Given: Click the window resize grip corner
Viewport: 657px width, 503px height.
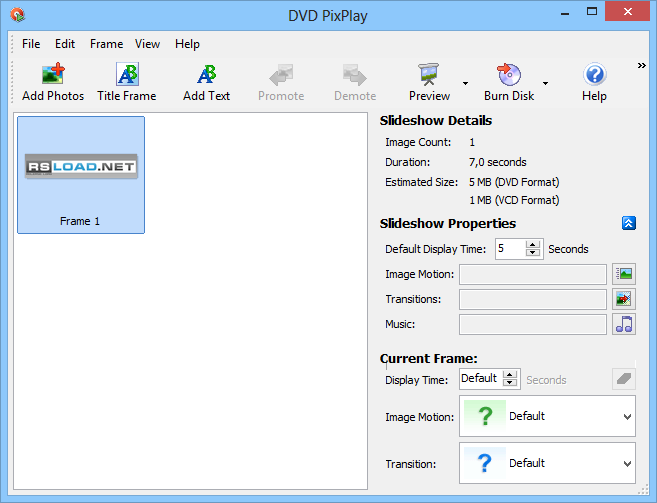Looking at the screenshot, I should click(x=643, y=490).
